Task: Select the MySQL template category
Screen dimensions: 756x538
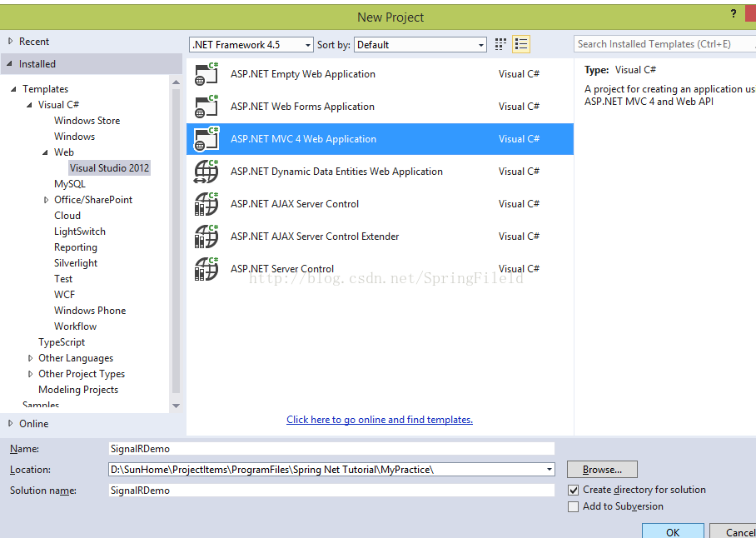Action: pyautogui.click(x=69, y=184)
